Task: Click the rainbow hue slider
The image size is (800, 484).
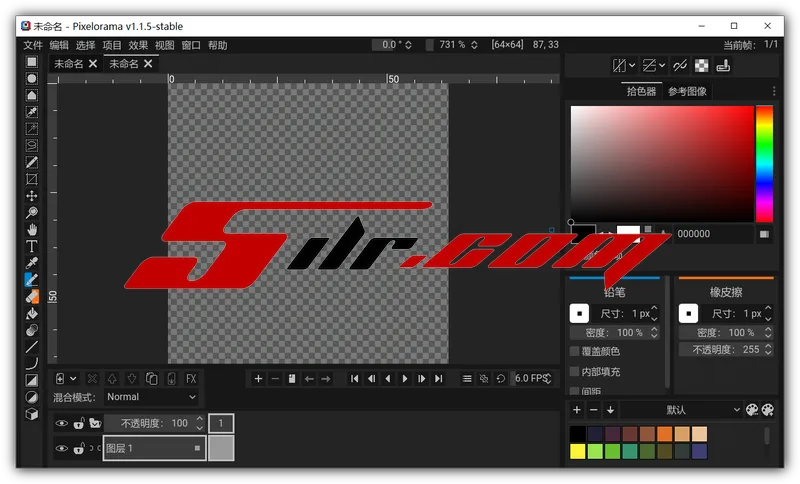Action: pos(764,164)
